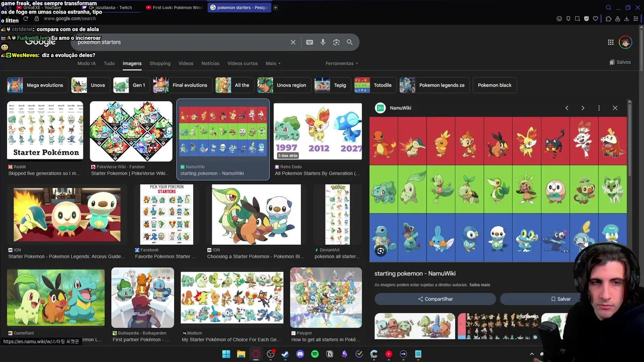Switch to First Look: Pokémon browser tab
Viewport: 644px width, 362px height.
174,8
